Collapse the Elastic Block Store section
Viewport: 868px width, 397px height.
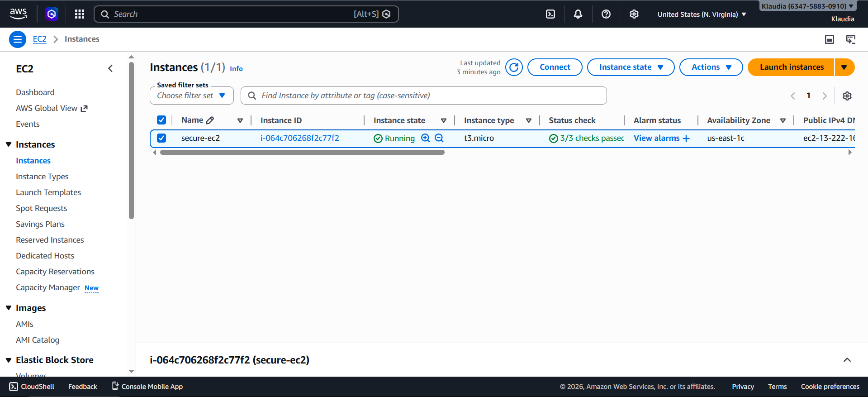pyautogui.click(x=9, y=360)
